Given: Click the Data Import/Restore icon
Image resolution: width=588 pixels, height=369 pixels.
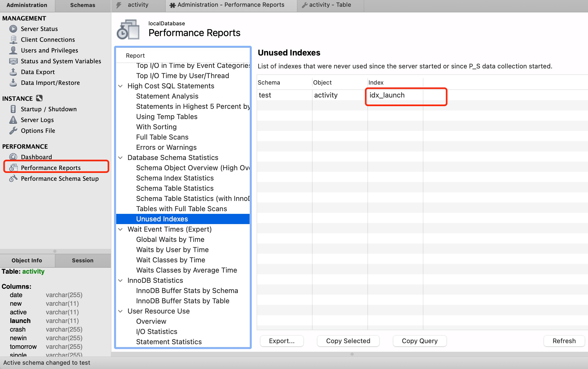Looking at the screenshot, I should (x=13, y=83).
